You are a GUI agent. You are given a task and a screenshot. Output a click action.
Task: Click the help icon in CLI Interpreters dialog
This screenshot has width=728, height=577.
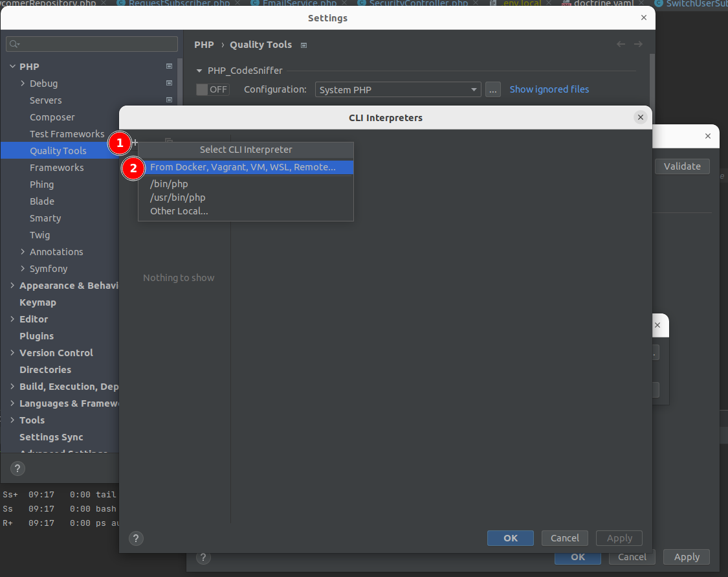pos(136,538)
